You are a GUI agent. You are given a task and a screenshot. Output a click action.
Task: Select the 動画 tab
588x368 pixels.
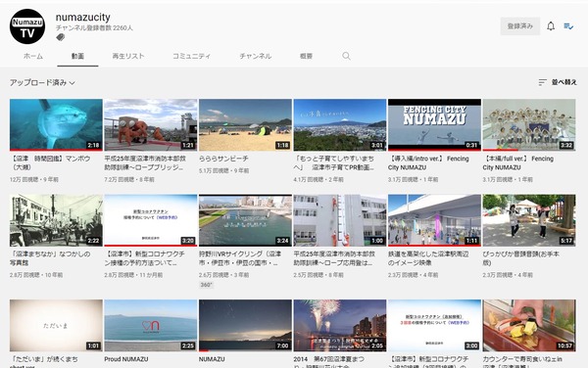[x=77, y=56]
